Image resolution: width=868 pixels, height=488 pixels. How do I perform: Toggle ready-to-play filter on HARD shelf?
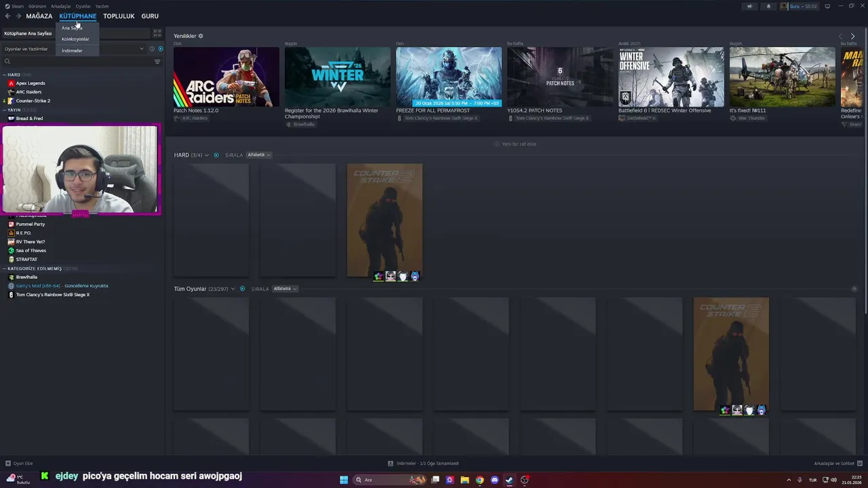[216, 155]
